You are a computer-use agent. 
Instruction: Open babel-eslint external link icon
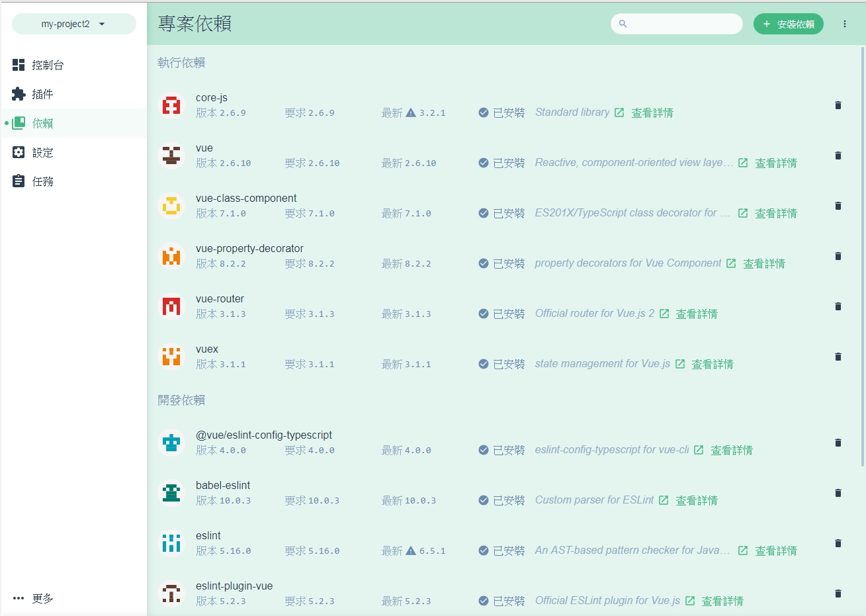664,500
